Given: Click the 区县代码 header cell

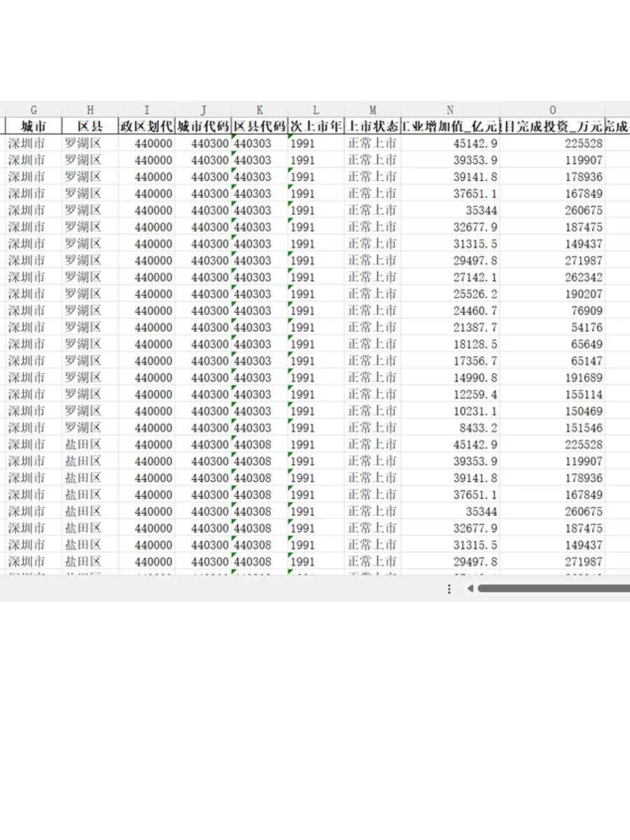Looking at the screenshot, I should point(259,126).
